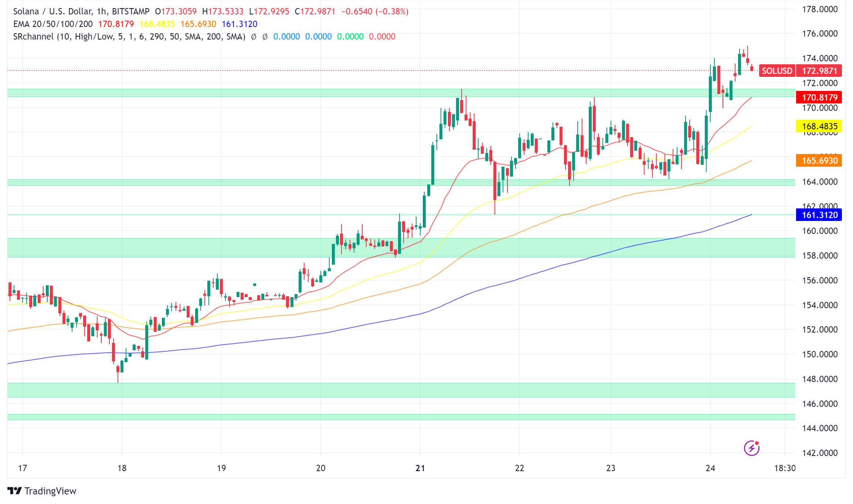The width and height of the screenshot is (853, 504).
Task: Click the open value O173.3059
Action: point(176,11)
